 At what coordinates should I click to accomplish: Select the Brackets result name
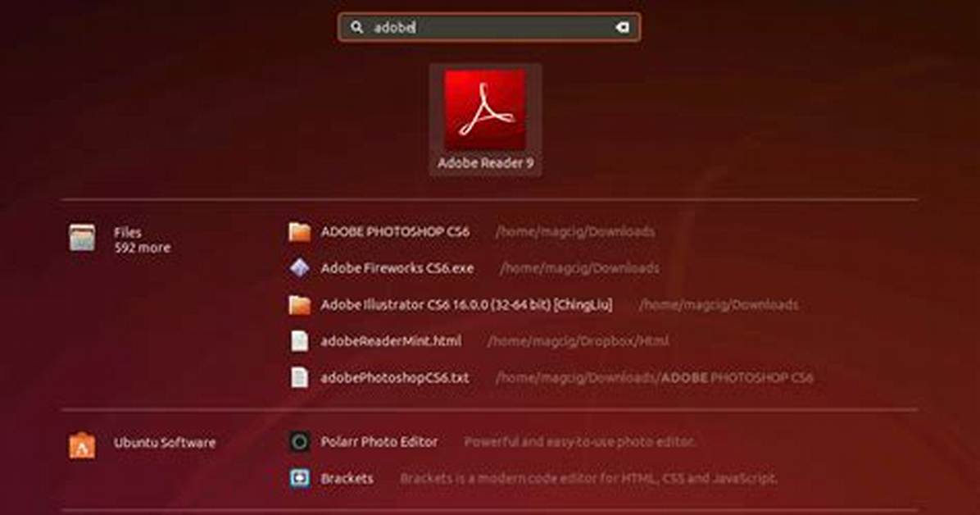click(x=347, y=479)
